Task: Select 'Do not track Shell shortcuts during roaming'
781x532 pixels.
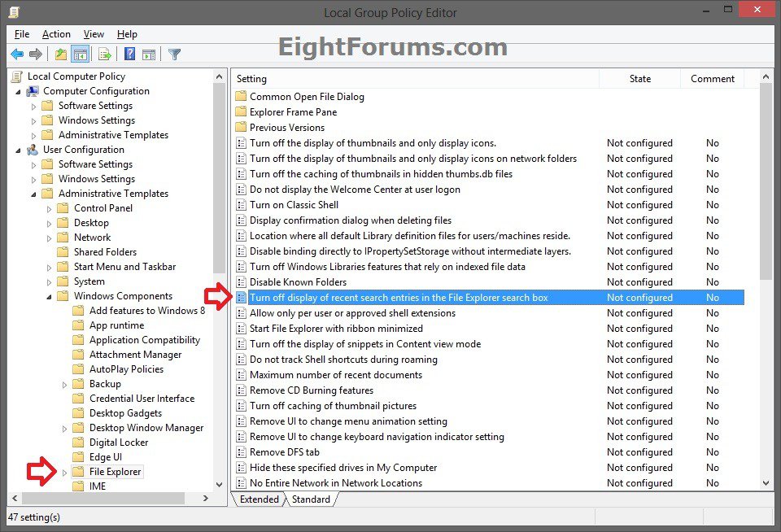Action: pyautogui.click(x=490, y=360)
